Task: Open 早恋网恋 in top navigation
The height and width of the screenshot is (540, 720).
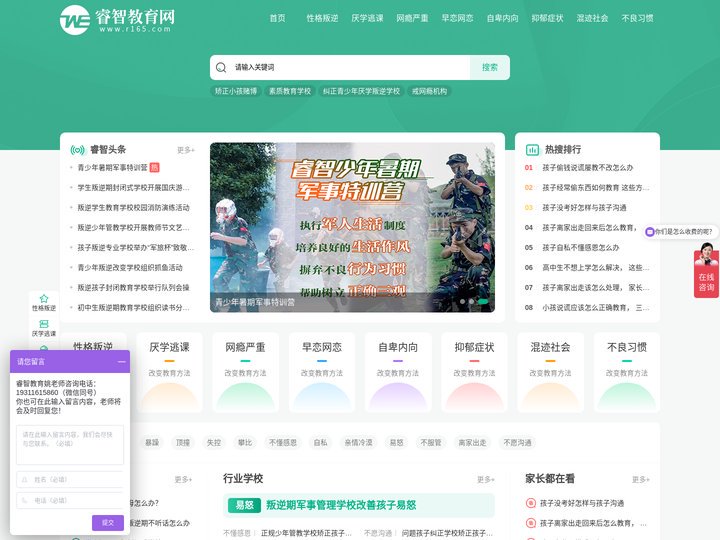Action: pyautogui.click(x=457, y=18)
